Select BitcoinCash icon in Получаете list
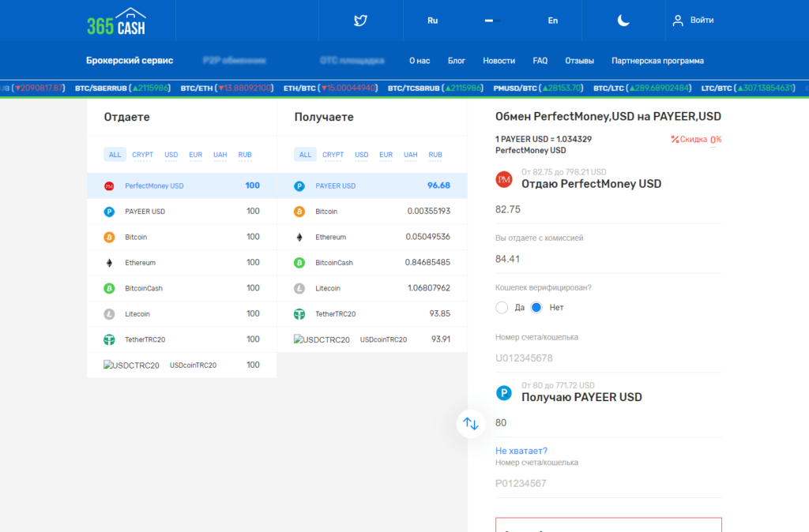The image size is (809, 532). click(299, 263)
